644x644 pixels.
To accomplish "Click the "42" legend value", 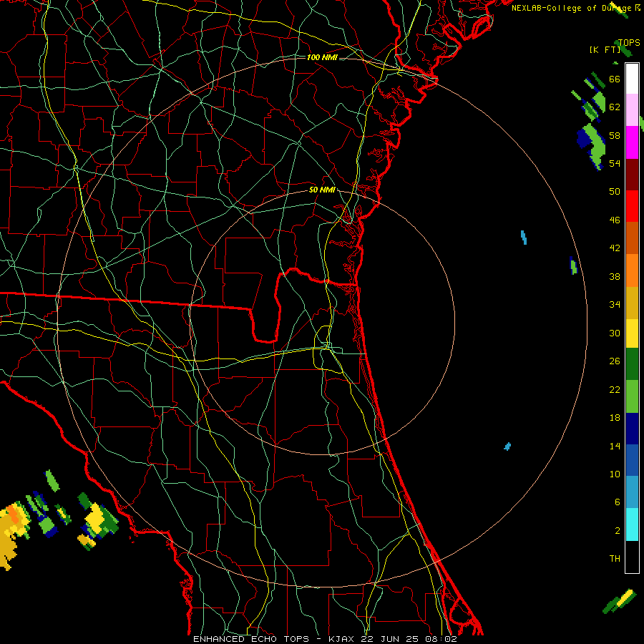I will (615, 248).
